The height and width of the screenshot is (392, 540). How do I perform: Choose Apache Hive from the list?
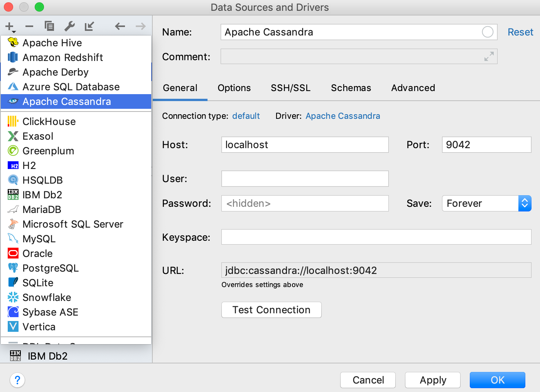[x=76, y=43]
